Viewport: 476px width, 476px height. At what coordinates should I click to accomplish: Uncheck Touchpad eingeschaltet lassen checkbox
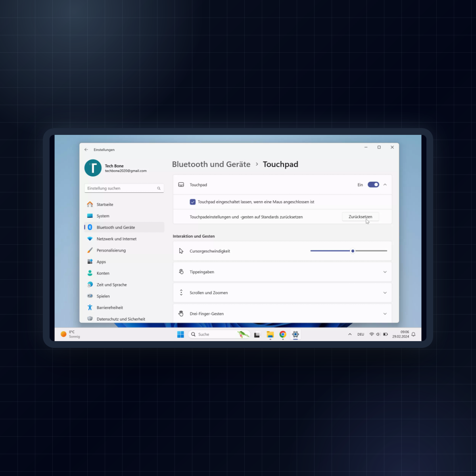click(x=193, y=202)
